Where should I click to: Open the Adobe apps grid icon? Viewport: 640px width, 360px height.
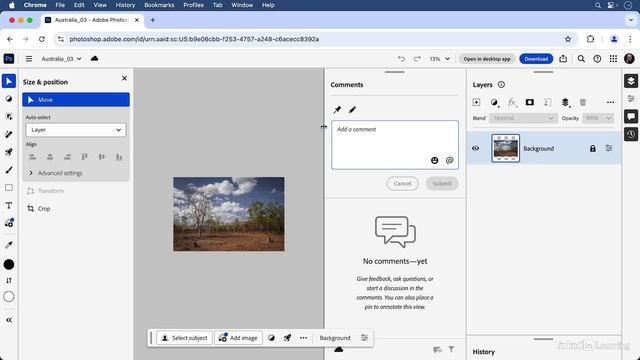coord(613,59)
